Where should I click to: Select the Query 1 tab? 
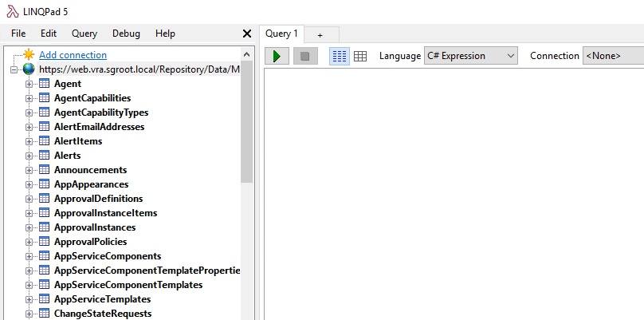point(281,34)
